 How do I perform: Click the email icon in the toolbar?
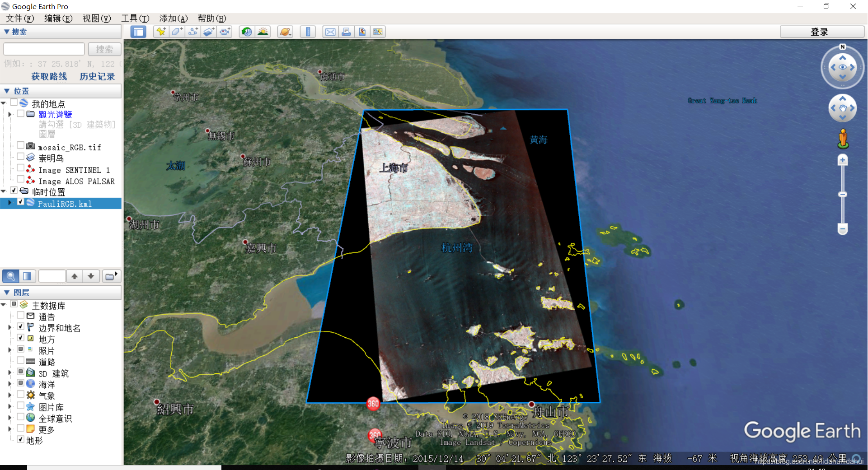coord(330,32)
